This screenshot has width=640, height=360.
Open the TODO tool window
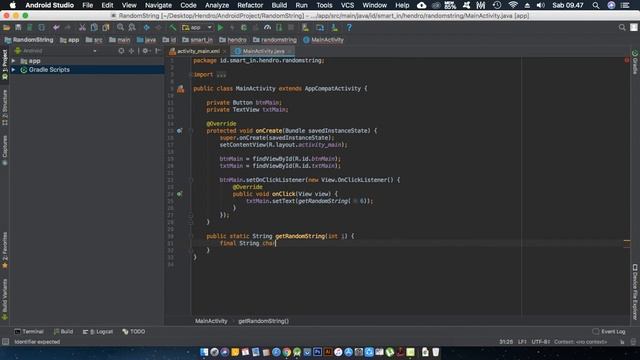[x=134, y=331]
